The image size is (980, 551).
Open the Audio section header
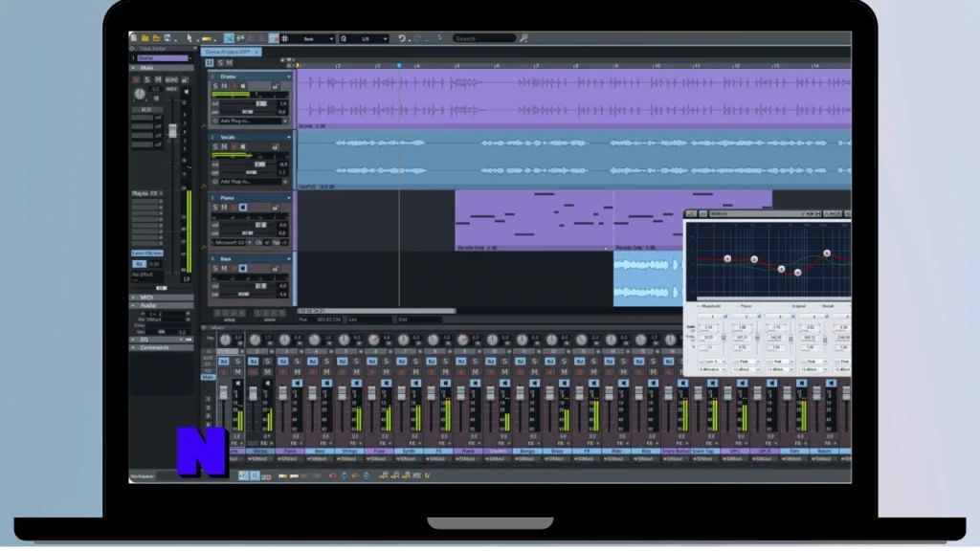[161, 305]
